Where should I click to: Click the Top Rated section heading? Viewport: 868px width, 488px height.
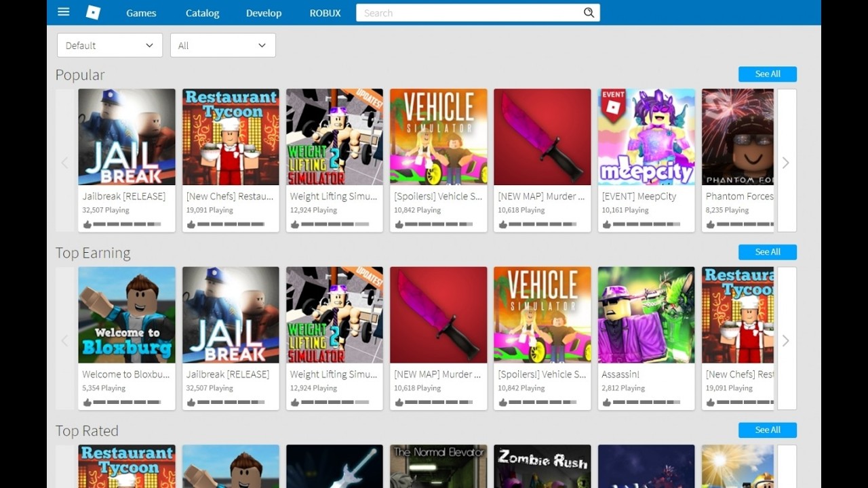(x=87, y=431)
